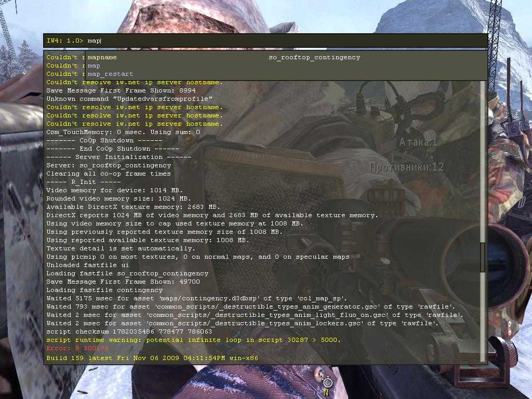The width and height of the screenshot is (532, 399).
Task: Click the "Build 159 latest" version line
Action: point(152,358)
